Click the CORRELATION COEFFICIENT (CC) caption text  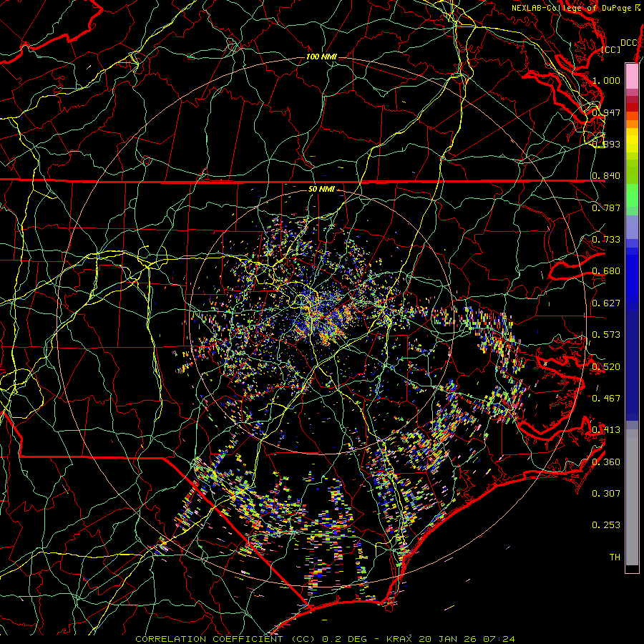click(225, 639)
